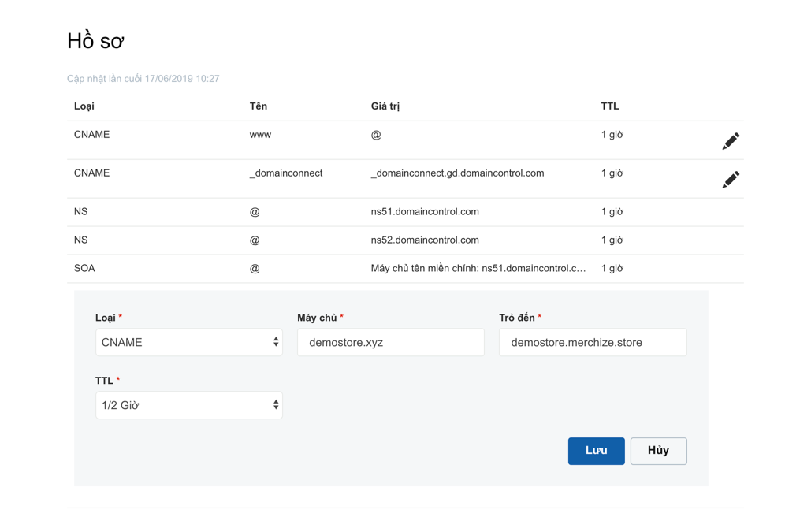Open the TTL dropdown showing 1/2 Giờ
Screen dimensions: 785x532
(x=188, y=405)
